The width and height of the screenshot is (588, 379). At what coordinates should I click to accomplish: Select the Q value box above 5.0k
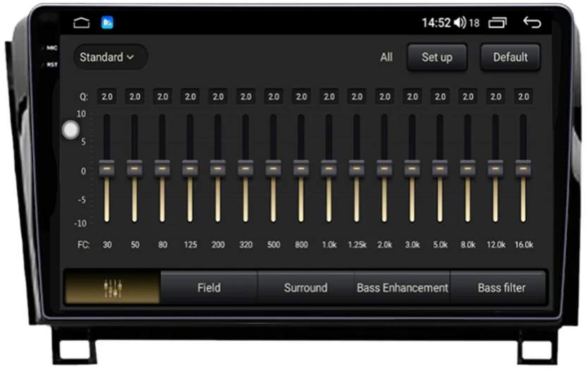point(440,97)
